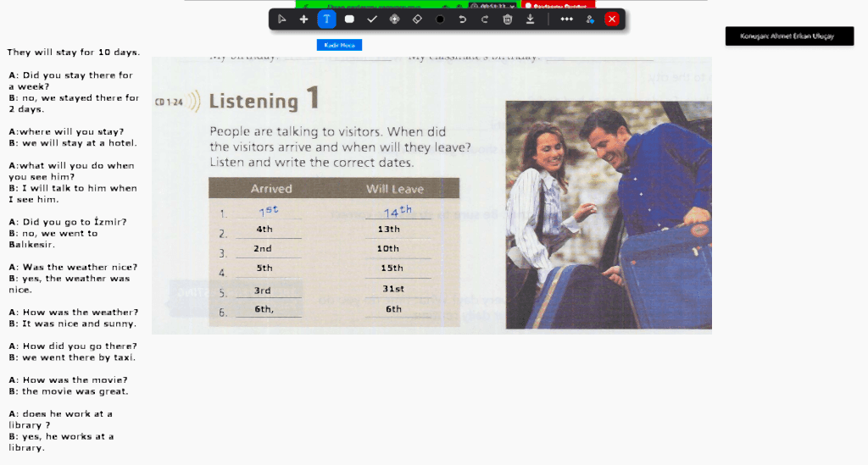
Task: Close the annotation toolbar with red X
Action: pyautogui.click(x=612, y=19)
